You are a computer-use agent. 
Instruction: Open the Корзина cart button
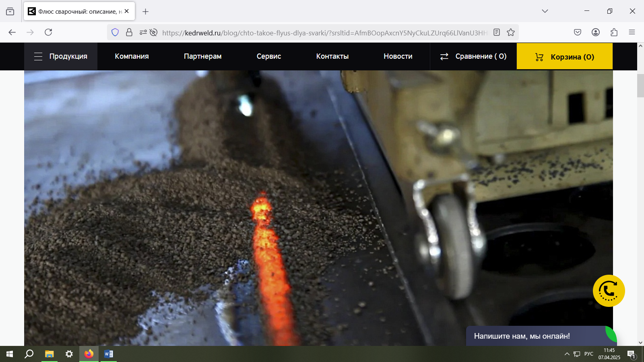click(x=564, y=57)
